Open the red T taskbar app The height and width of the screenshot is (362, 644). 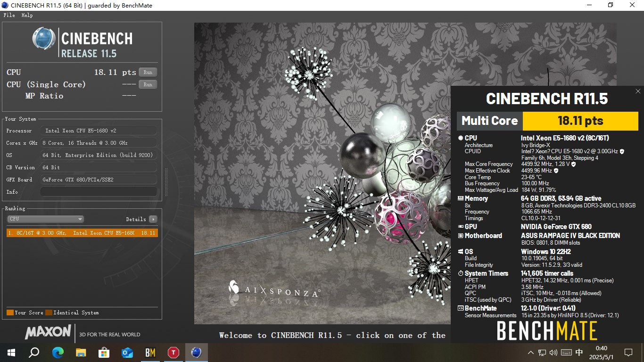pos(173,352)
